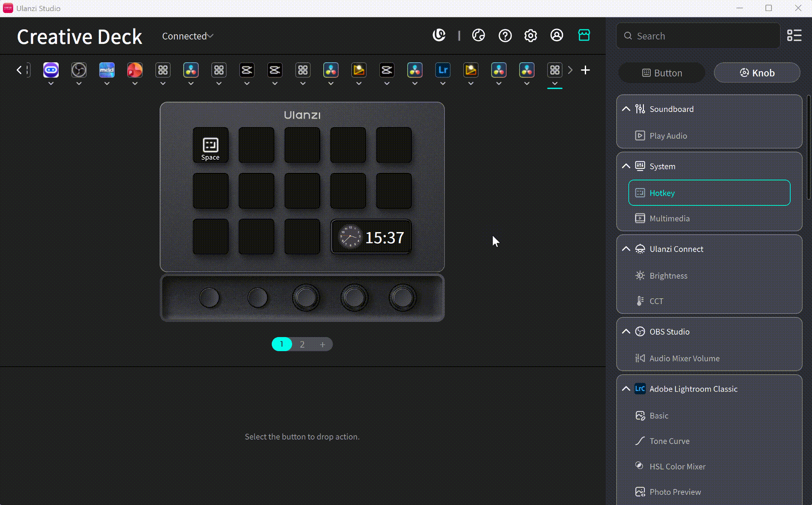This screenshot has width=812, height=505.
Task: Select the Lightroom profile icon
Action: (443, 70)
